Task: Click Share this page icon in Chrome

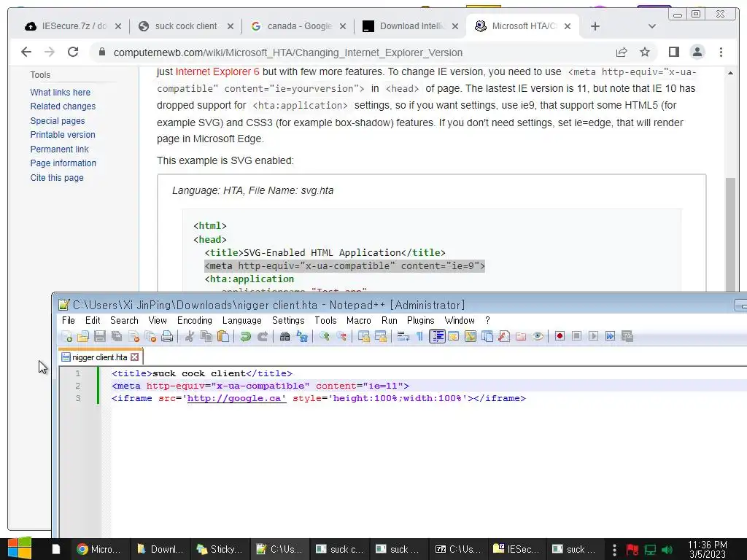Action: pos(622,52)
